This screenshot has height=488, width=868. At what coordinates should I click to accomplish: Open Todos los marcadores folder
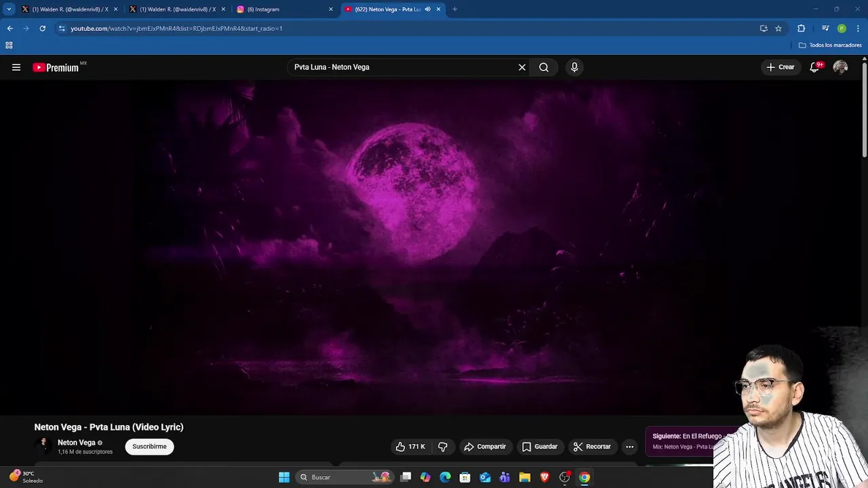click(830, 45)
